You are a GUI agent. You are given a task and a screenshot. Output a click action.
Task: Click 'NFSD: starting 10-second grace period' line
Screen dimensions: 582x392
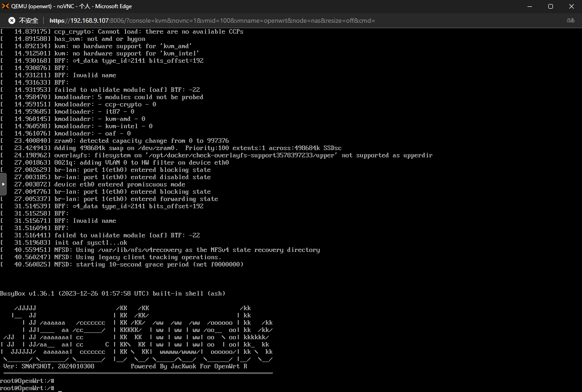pyautogui.click(x=122, y=265)
